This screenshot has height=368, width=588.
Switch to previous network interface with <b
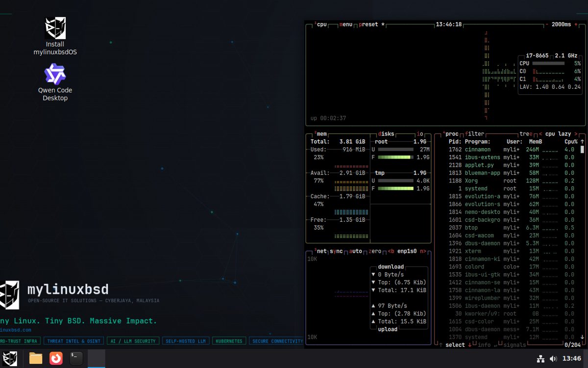coord(391,251)
